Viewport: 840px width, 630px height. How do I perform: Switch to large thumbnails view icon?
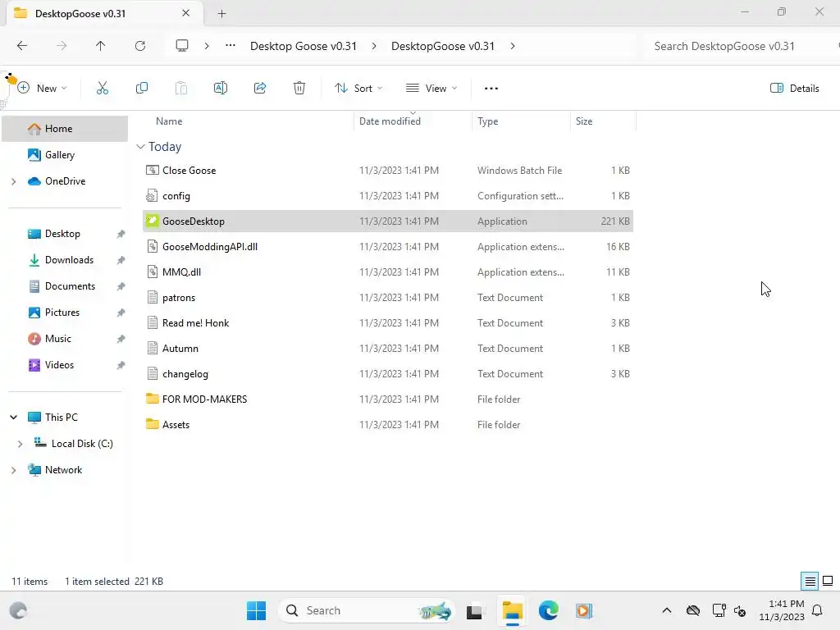(828, 582)
